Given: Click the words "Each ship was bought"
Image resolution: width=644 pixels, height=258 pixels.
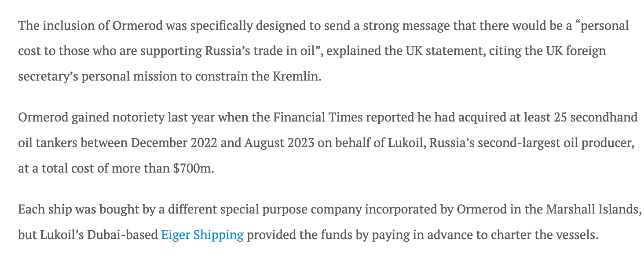Looking at the screenshot, I should (77, 209).
